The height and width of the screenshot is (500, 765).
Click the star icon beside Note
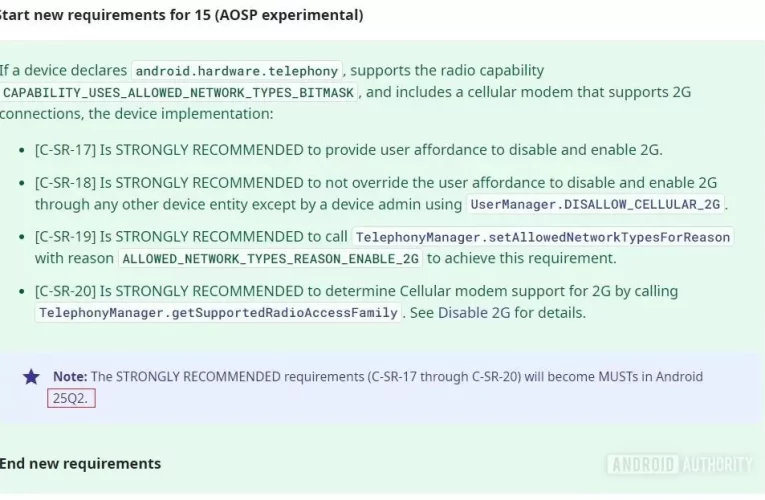pos(32,377)
